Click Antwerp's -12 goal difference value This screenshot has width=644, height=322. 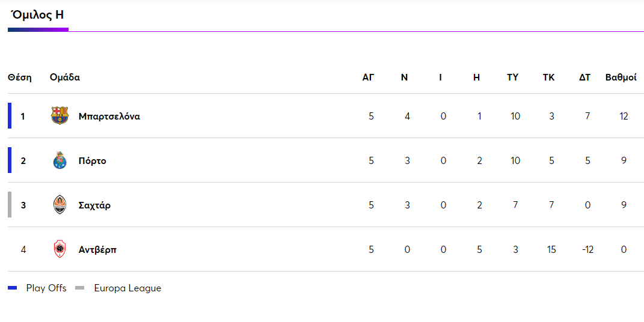click(587, 250)
